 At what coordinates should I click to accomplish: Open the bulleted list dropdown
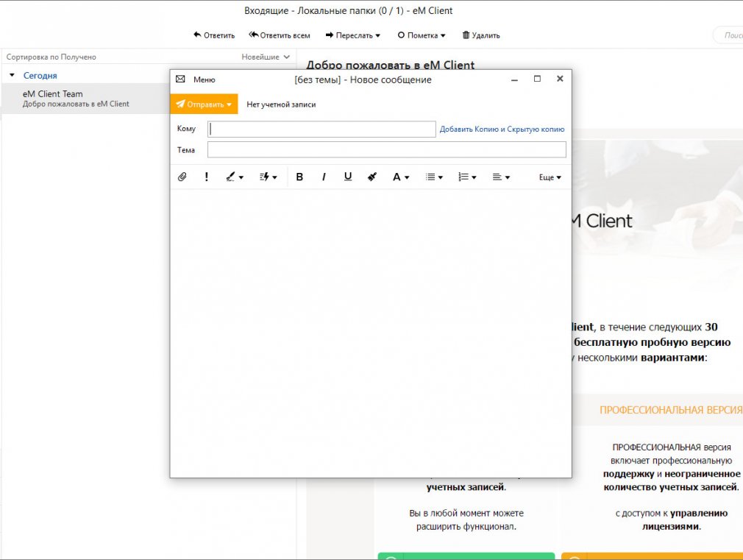pos(434,177)
